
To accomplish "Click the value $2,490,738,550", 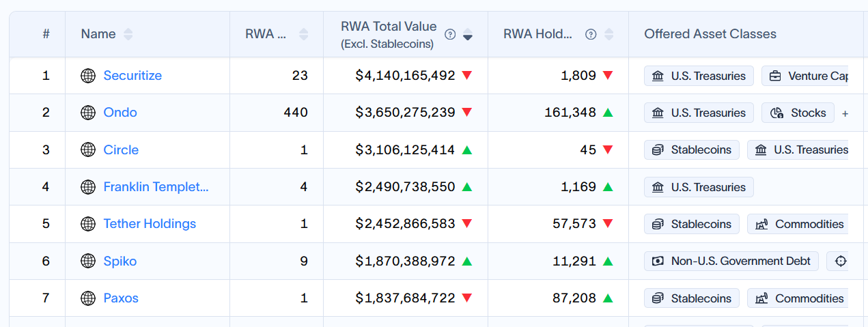I will [x=405, y=187].
